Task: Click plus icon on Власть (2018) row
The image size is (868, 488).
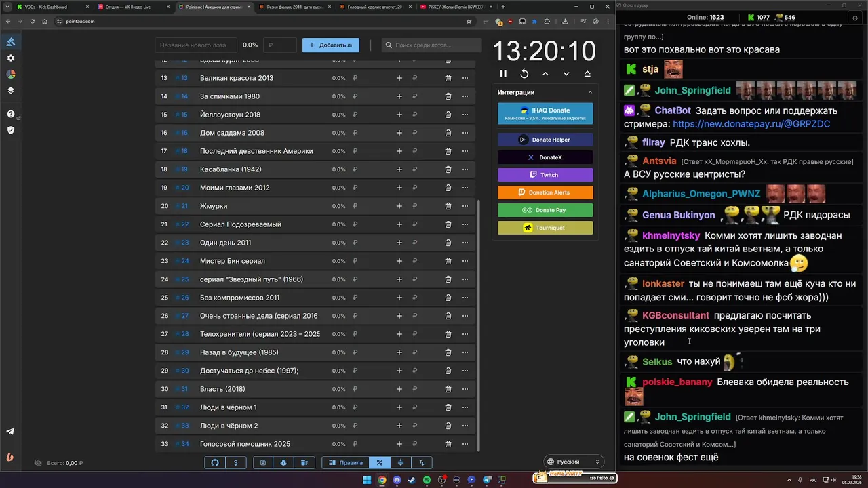Action: [399, 389]
